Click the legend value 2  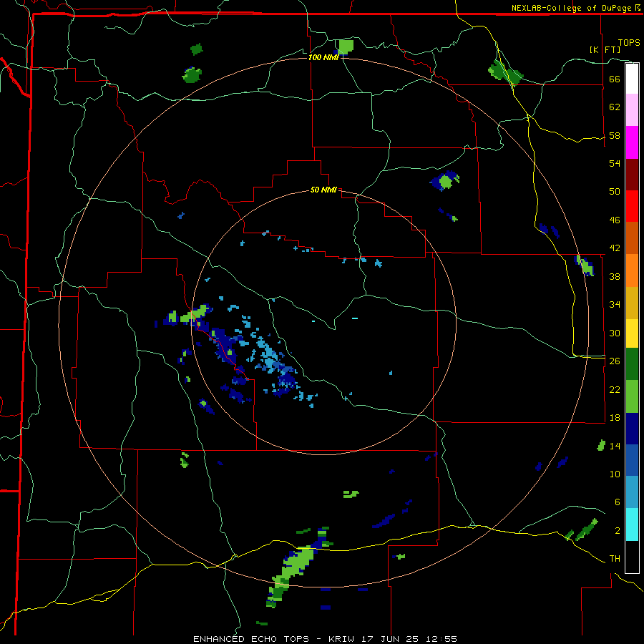[618, 530]
